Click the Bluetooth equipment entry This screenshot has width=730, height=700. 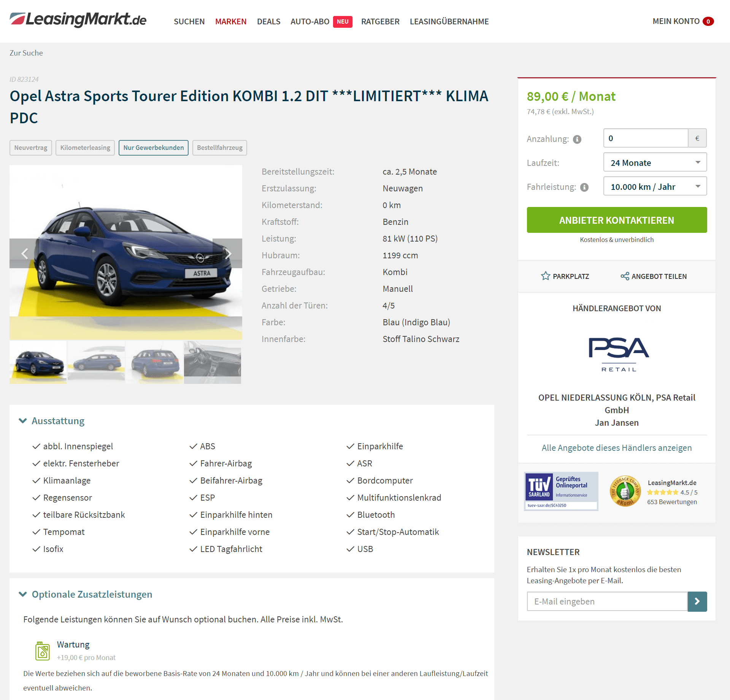click(376, 515)
